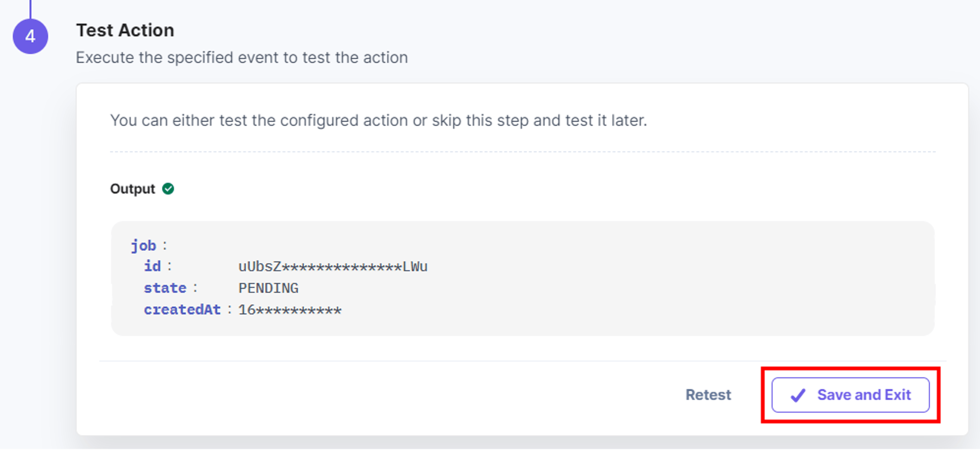The height and width of the screenshot is (450, 980).
Task: Click the dashed divider below instructions
Action: coord(523,152)
